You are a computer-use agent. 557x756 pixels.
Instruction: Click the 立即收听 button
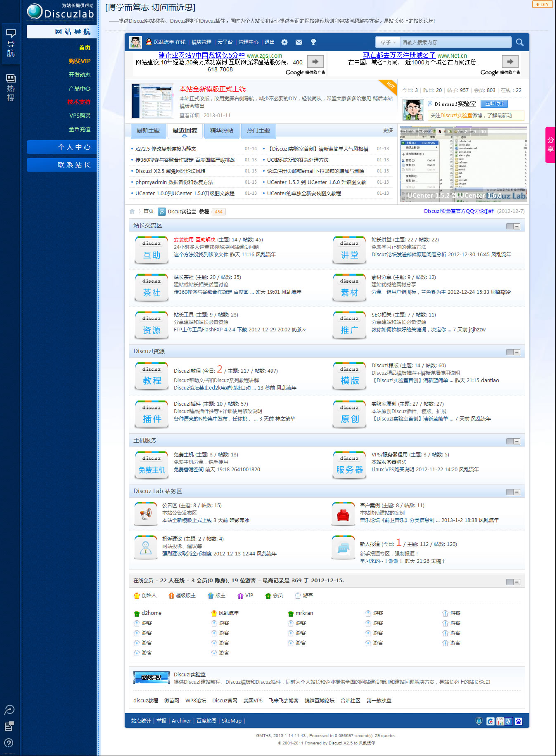pyautogui.click(x=494, y=104)
